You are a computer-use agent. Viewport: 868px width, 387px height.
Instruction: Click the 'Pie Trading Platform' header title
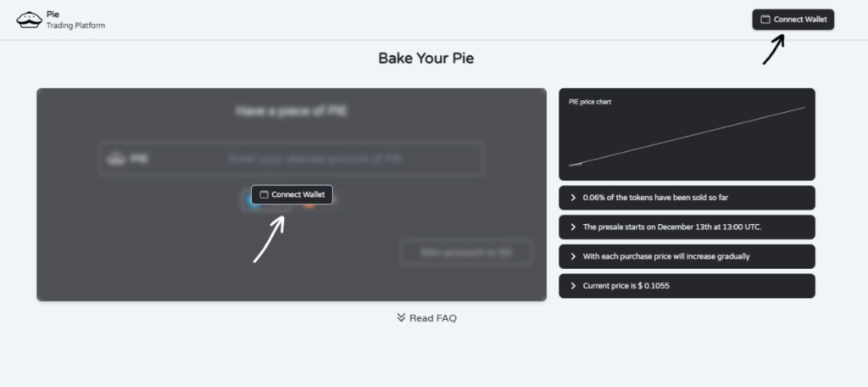(75, 20)
